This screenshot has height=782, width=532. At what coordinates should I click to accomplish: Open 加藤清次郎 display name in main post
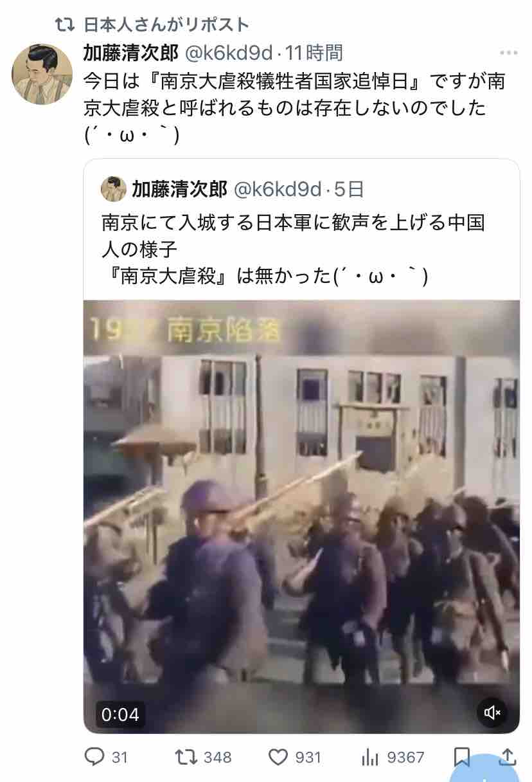[x=131, y=53]
